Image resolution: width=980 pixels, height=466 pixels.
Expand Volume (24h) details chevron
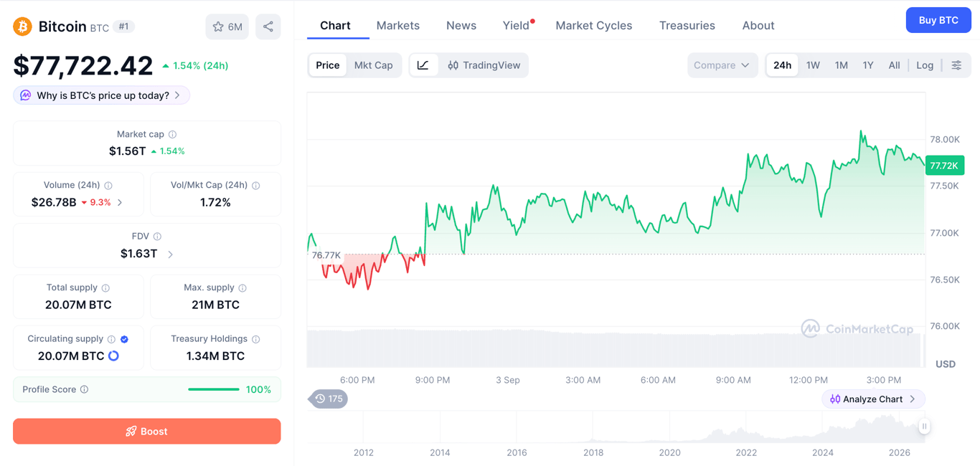pos(120,203)
